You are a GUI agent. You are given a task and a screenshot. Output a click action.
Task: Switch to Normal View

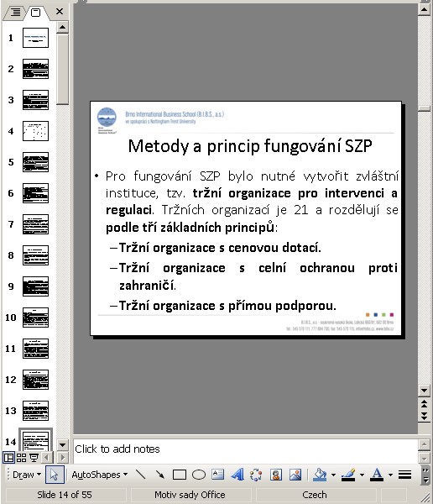(8, 457)
